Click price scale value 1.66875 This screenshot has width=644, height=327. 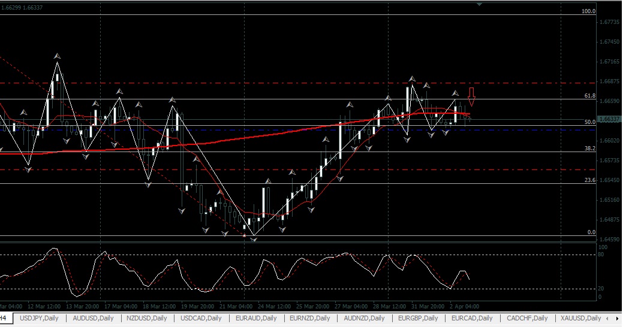609,81
